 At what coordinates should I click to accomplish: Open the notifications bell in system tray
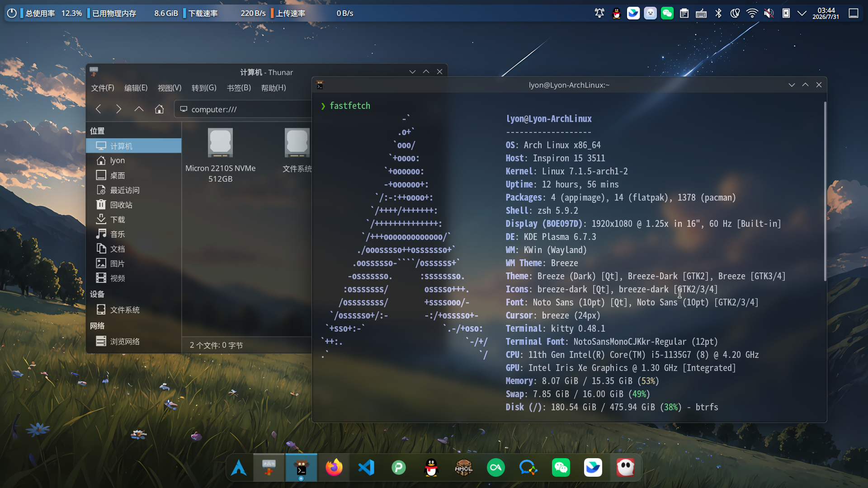(599, 13)
